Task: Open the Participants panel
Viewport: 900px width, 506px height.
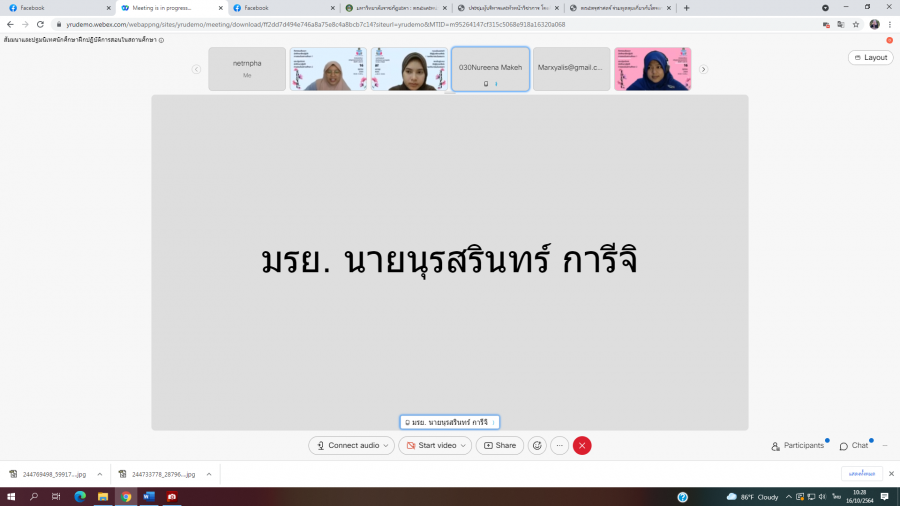Action: [x=798, y=446]
